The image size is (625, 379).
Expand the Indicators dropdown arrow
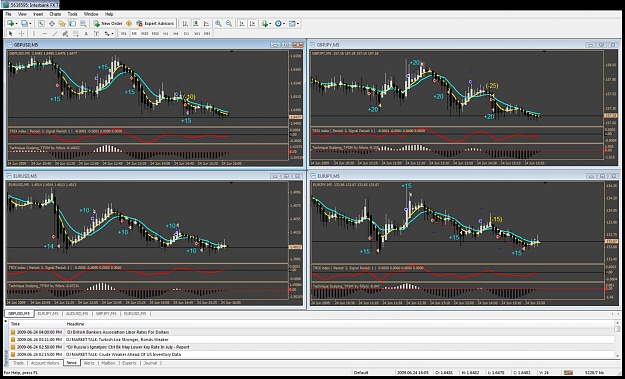270,24
